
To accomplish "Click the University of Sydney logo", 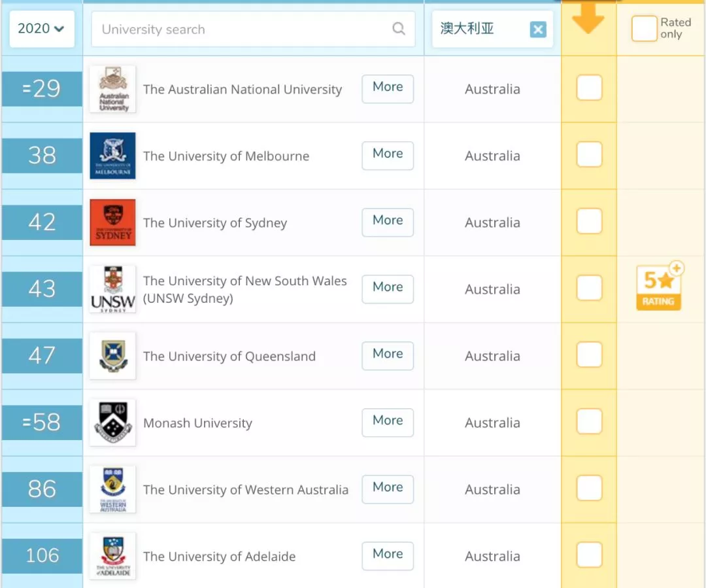I will pyautogui.click(x=112, y=222).
